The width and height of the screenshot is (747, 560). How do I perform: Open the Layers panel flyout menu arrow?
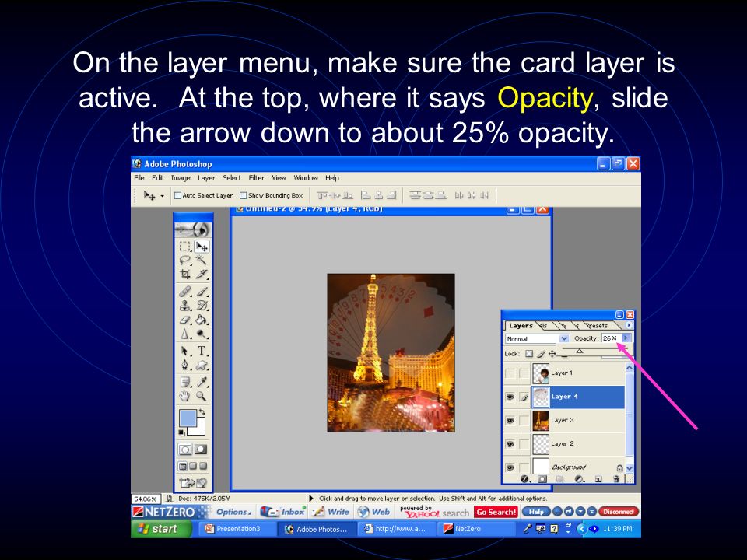pos(629,325)
